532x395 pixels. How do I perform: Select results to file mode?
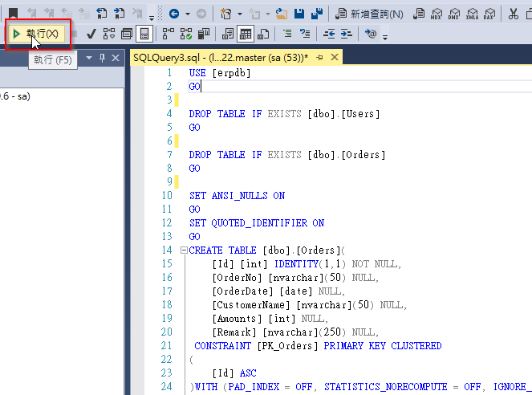263,34
